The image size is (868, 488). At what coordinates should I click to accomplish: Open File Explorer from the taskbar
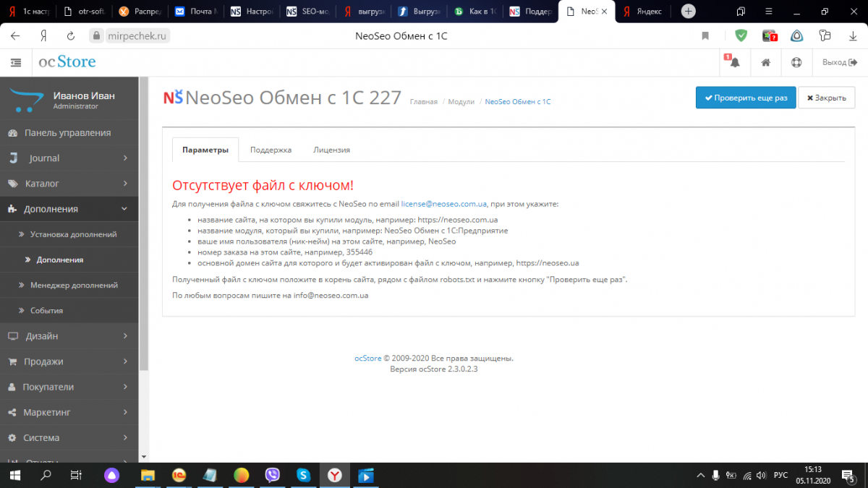(148, 475)
